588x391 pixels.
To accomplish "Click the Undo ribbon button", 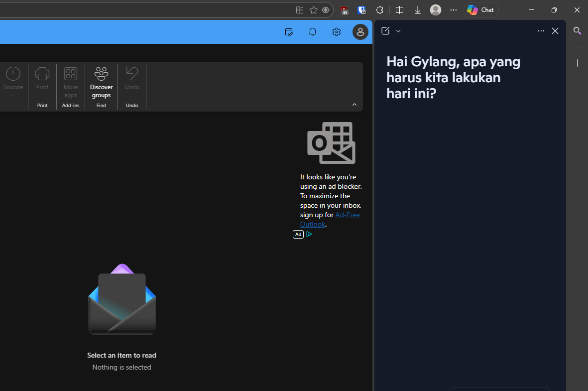I will [132, 80].
